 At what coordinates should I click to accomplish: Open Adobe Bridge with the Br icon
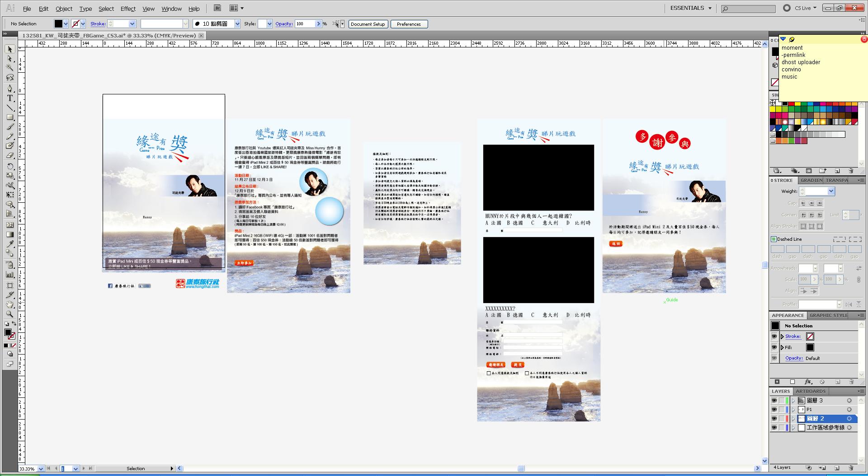point(217,8)
